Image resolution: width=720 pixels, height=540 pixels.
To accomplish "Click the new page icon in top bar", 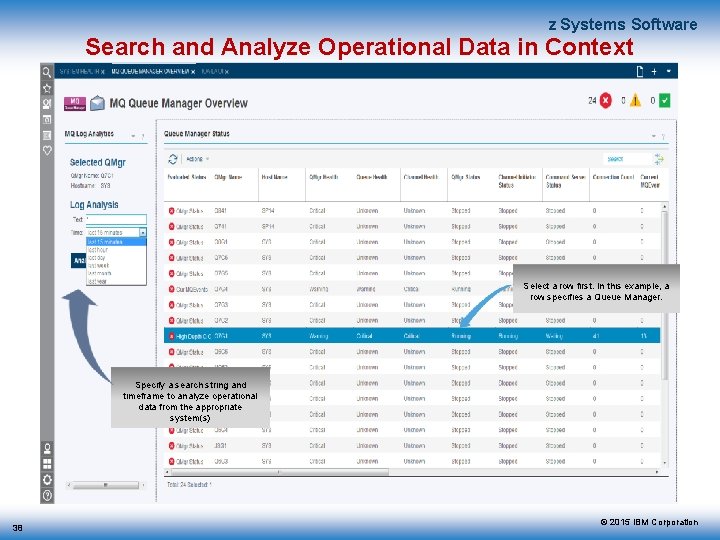I will pos(640,71).
